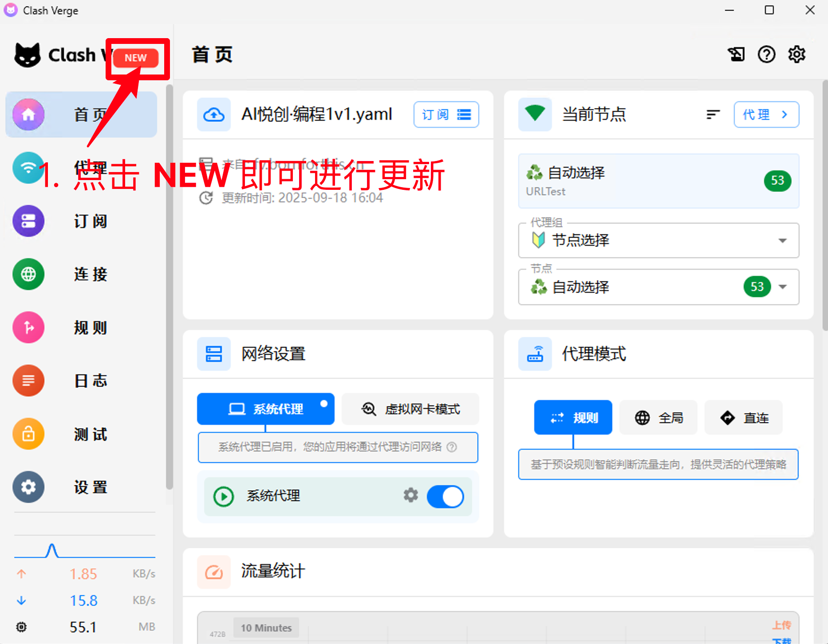Image resolution: width=828 pixels, height=644 pixels.
Task: Open the header settings gear icon
Action: click(797, 55)
